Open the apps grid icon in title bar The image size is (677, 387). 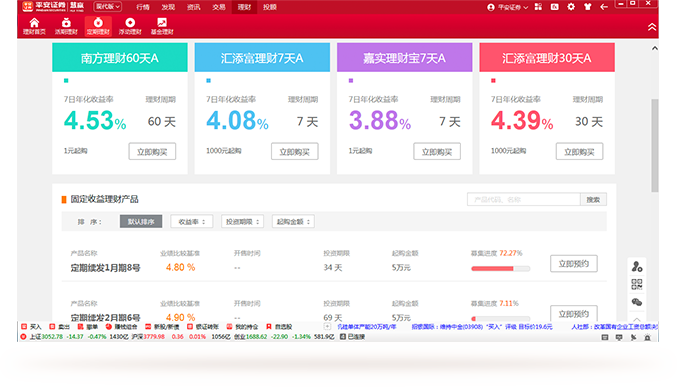(538, 7)
